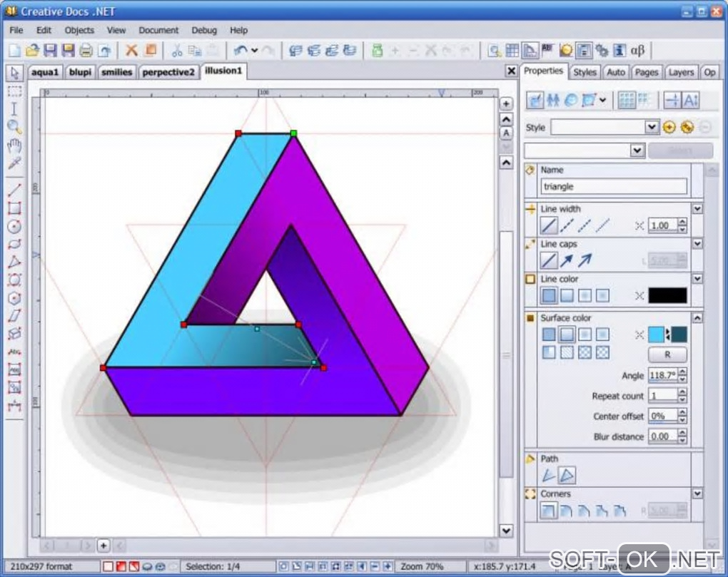Select the square corners option
The width and height of the screenshot is (728, 577).
click(548, 511)
